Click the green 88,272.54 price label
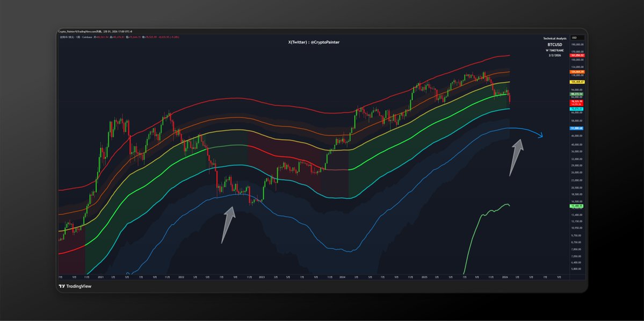 coord(577,94)
